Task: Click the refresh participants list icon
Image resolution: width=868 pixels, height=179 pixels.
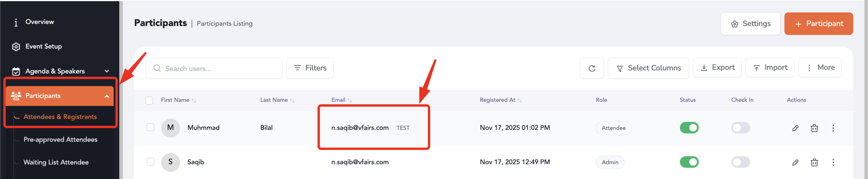Action: tap(591, 69)
